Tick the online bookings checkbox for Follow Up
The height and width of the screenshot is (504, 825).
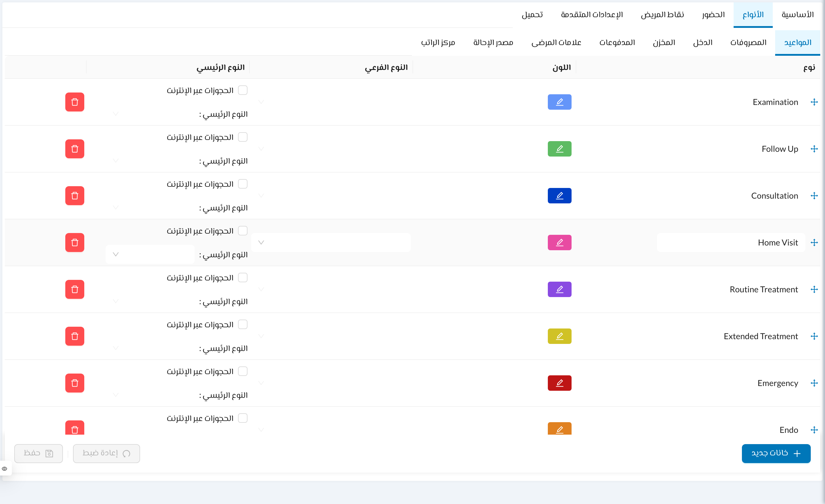(243, 137)
